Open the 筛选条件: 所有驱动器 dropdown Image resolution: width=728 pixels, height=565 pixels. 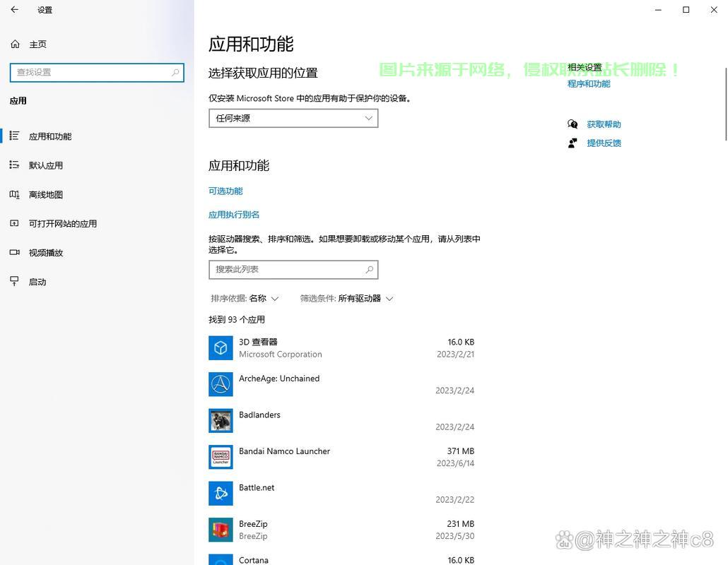coord(346,299)
